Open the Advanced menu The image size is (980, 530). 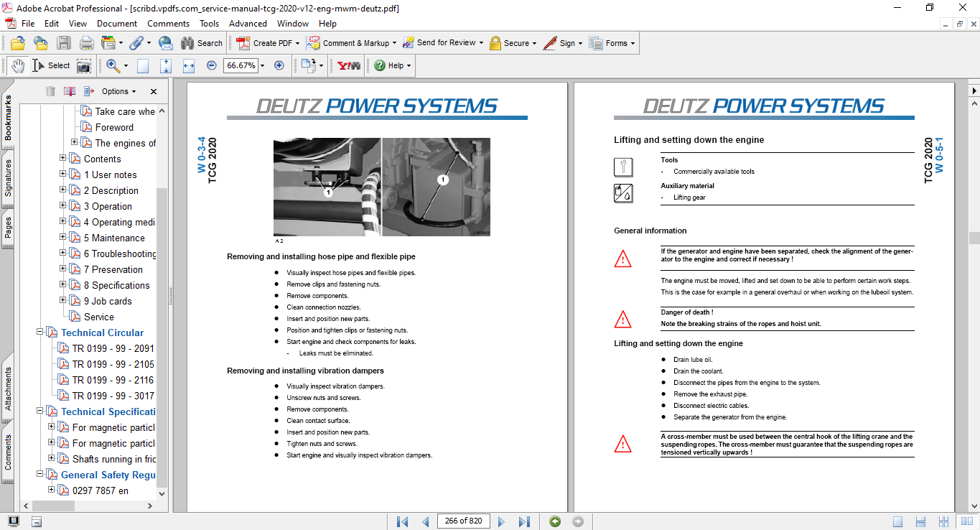(x=248, y=23)
